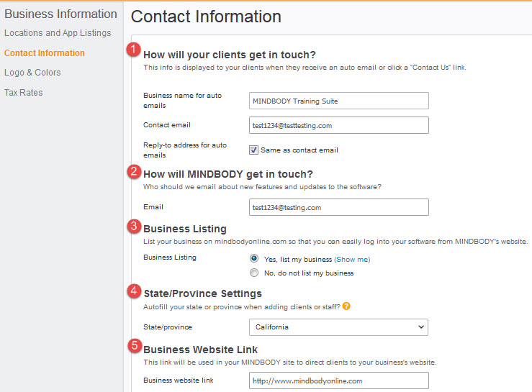Click heading How will MINDBODY get in touch?
This screenshot has height=392, width=532.
(228, 174)
